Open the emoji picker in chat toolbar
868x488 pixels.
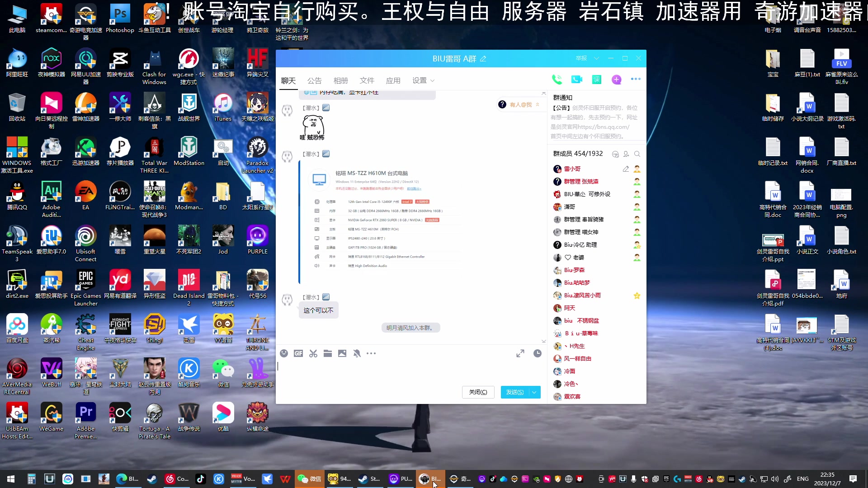click(x=284, y=353)
